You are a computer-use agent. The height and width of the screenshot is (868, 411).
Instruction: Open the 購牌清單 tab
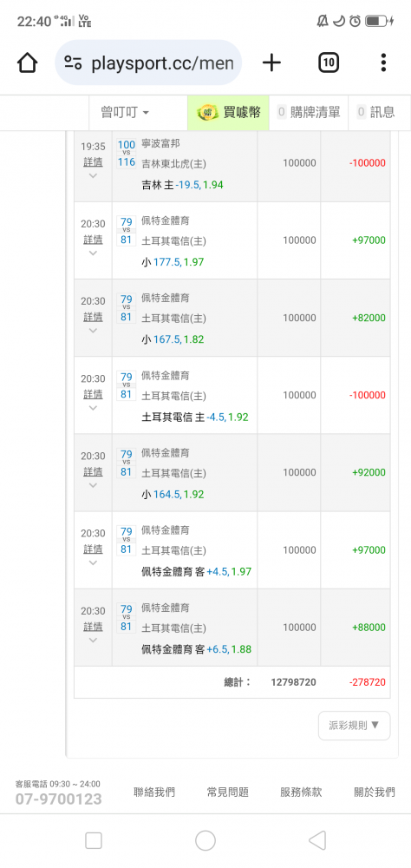[309, 112]
